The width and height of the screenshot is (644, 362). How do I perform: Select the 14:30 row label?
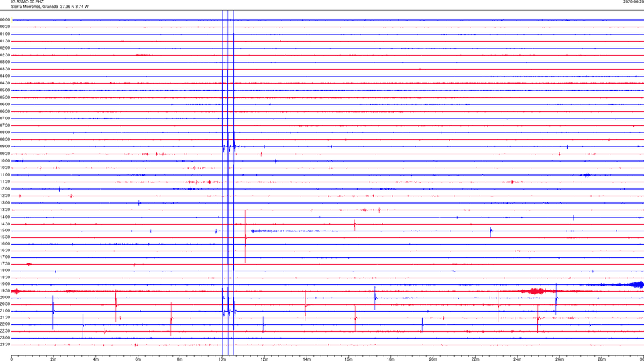(x=5, y=224)
